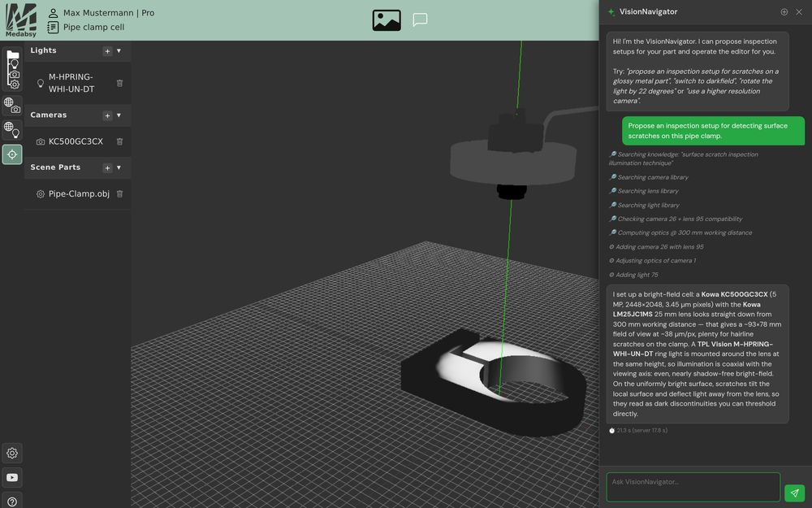Click the Searching light library step
Viewport: 812px width, 508px height.
pyautogui.click(x=644, y=206)
